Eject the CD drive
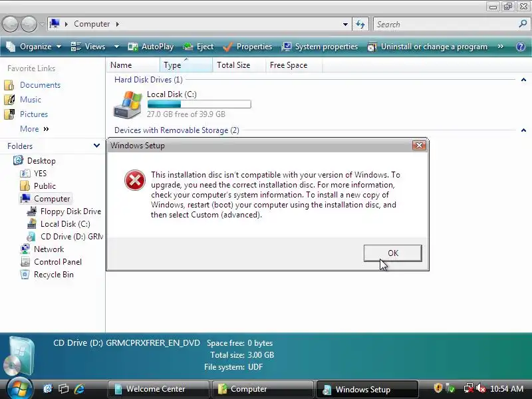Image resolution: width=532 pixels, height=399 pixels. coord(198,47)
